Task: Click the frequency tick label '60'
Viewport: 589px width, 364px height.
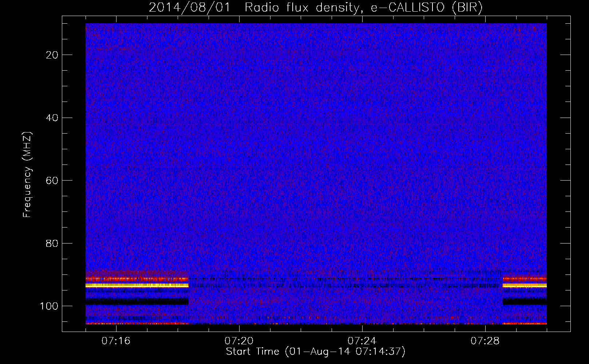Action: (x=52, y=181)
